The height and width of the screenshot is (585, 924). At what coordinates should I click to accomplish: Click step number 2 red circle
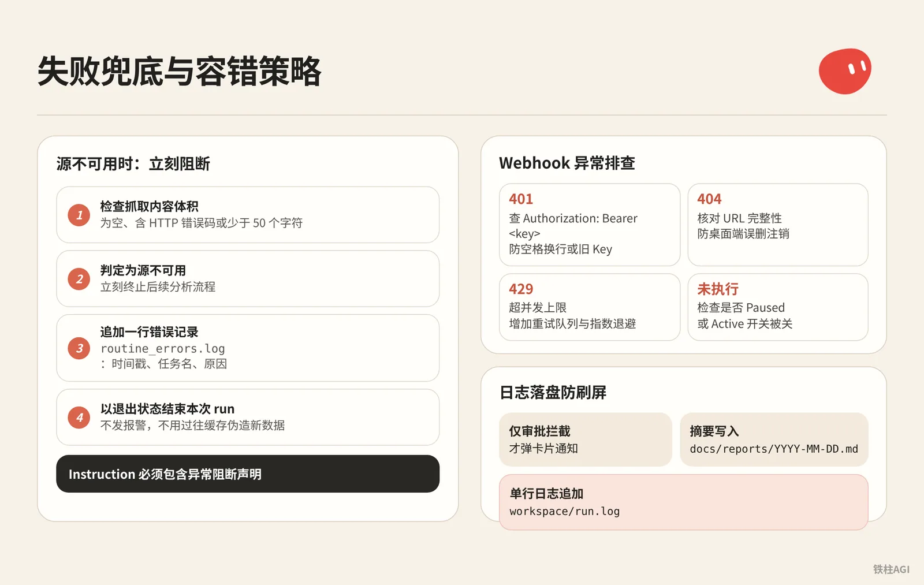(79, 279)
